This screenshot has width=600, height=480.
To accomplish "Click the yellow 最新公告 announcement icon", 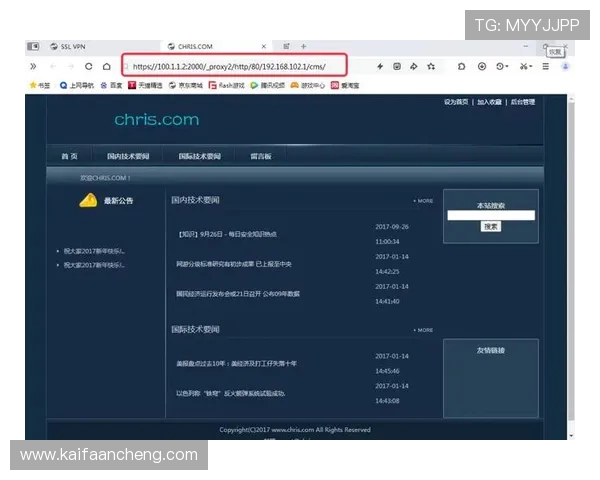I will pos(88,200).
